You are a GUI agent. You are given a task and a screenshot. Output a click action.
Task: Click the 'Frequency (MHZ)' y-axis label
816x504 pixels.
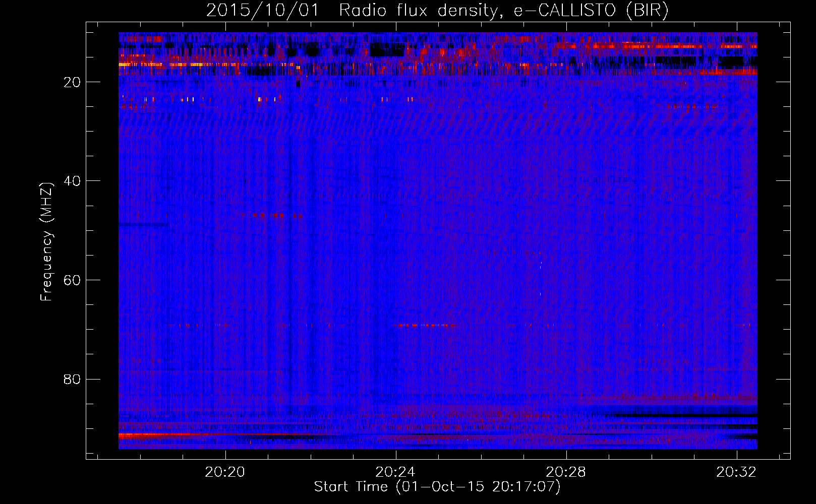click(46, 242)
